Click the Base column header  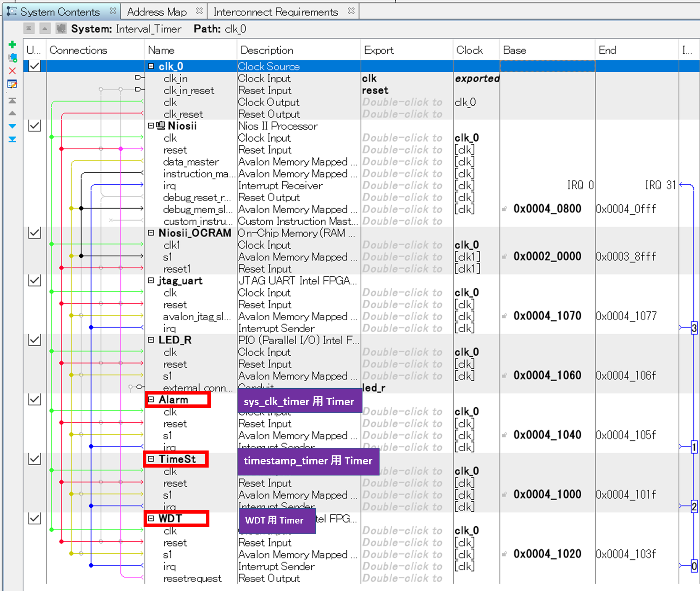pos(514,50)
